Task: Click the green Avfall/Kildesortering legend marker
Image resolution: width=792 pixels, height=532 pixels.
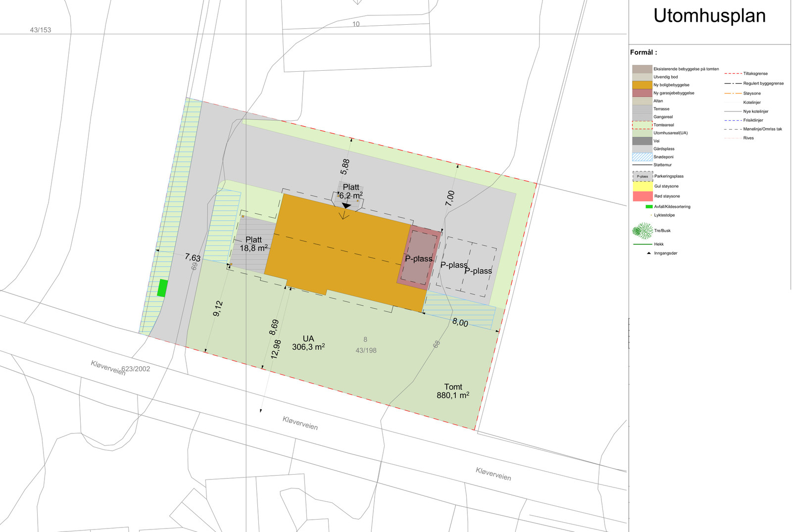Action: point(649,206)
